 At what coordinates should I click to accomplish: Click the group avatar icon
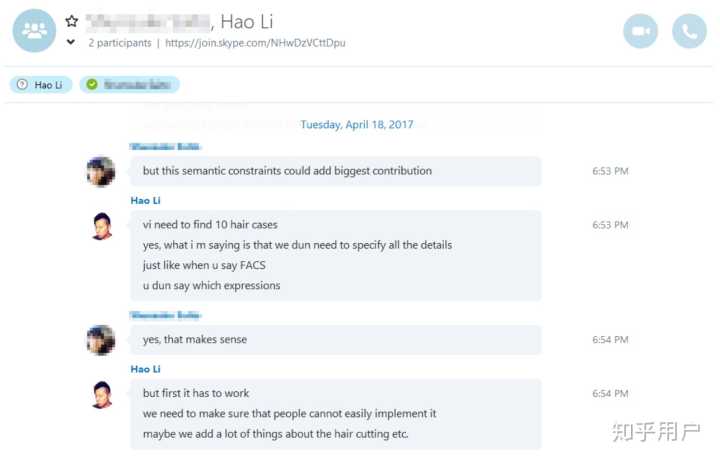tap(34, 30)
